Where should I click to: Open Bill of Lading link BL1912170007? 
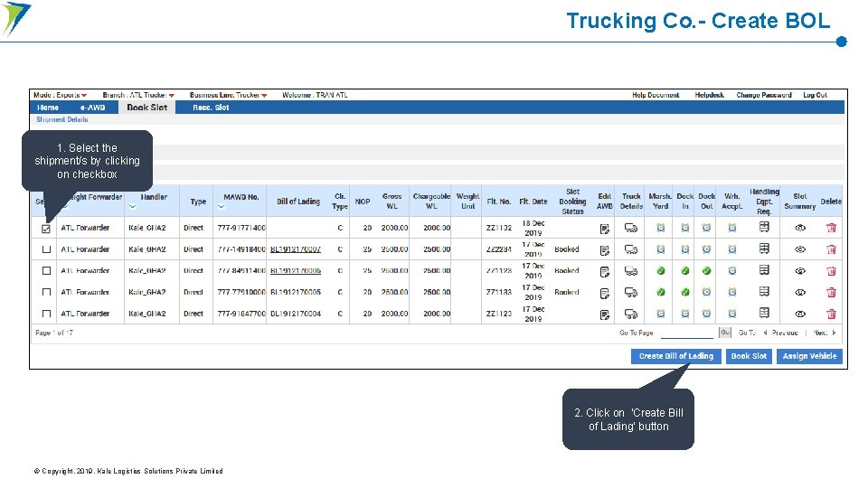295,249
